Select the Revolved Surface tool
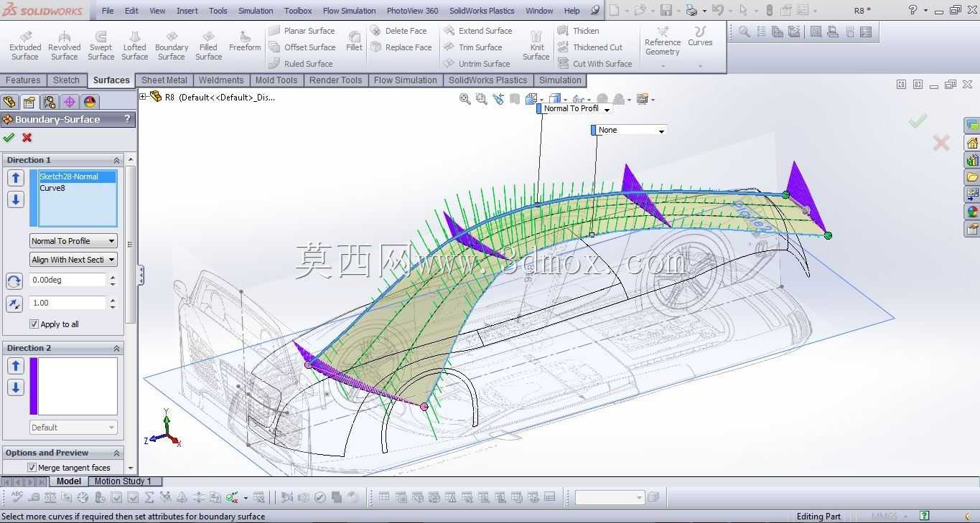 (64, 45)
